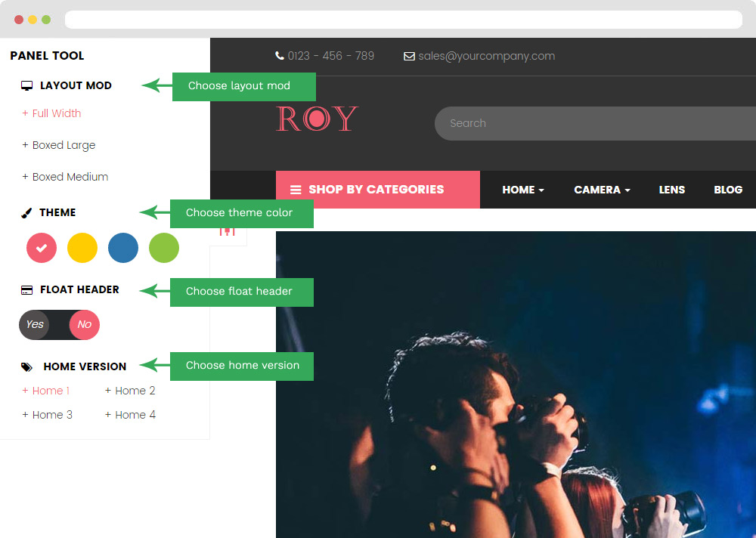Pick the green theme color
The height and width of the screenshot is (538, 756).
164,248
